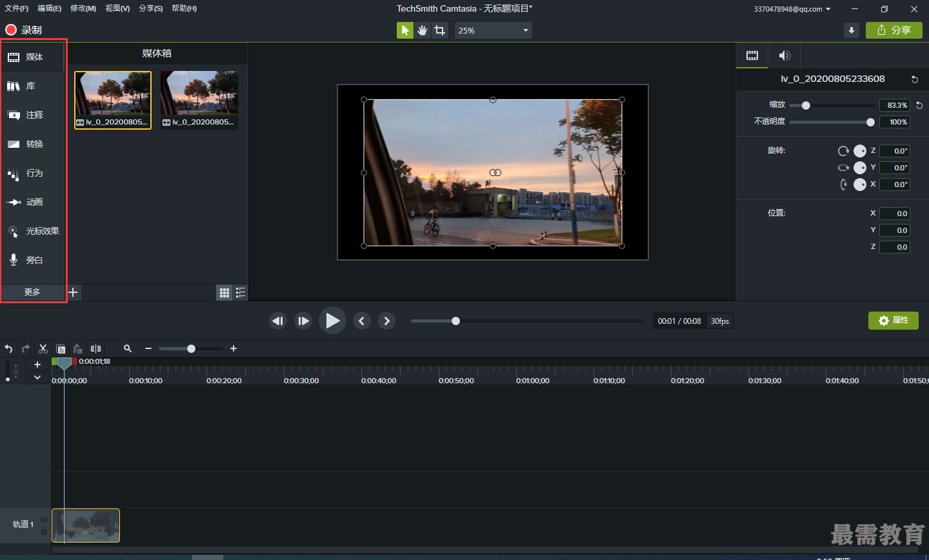Click the green 分享 share button

894,30
